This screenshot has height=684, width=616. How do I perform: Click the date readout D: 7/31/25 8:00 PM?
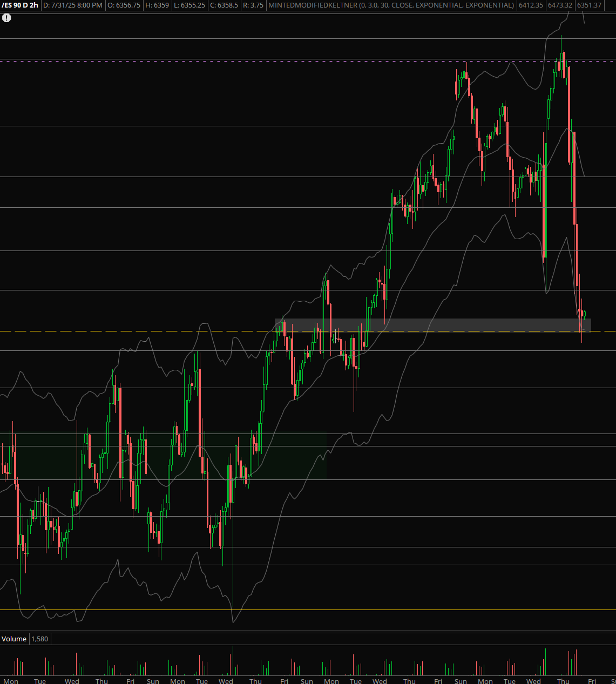pos(73,5)
